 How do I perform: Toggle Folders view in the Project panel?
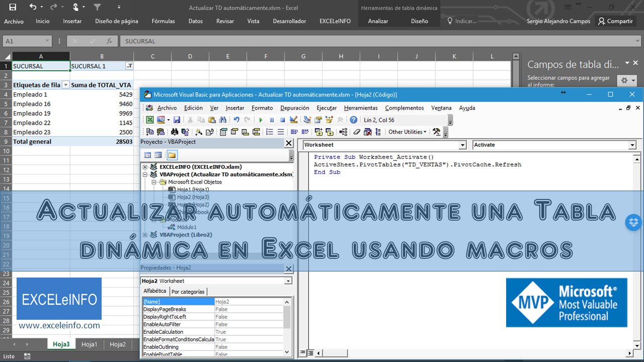click(172, 155)
